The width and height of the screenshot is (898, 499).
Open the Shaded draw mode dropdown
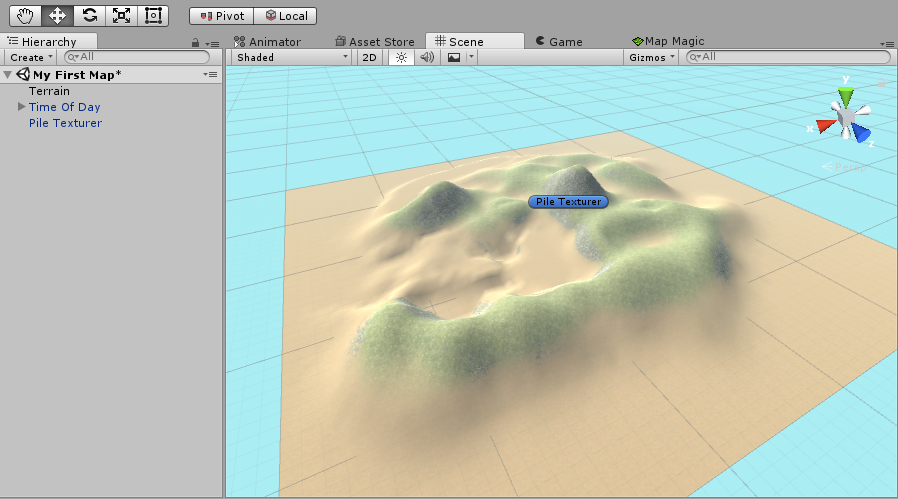click(292, 57)
